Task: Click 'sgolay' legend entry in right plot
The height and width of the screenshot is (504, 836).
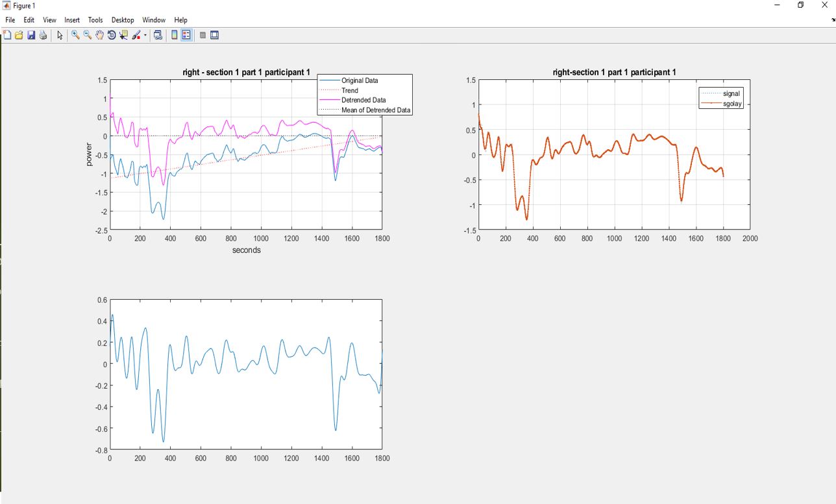Action: click(733, 104)
